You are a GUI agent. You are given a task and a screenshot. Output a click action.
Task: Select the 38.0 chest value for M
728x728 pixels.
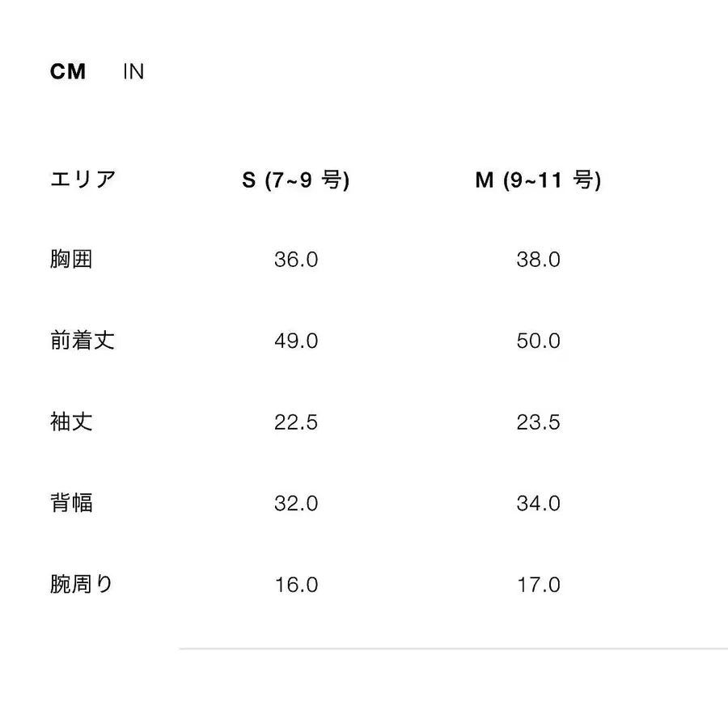539,260
